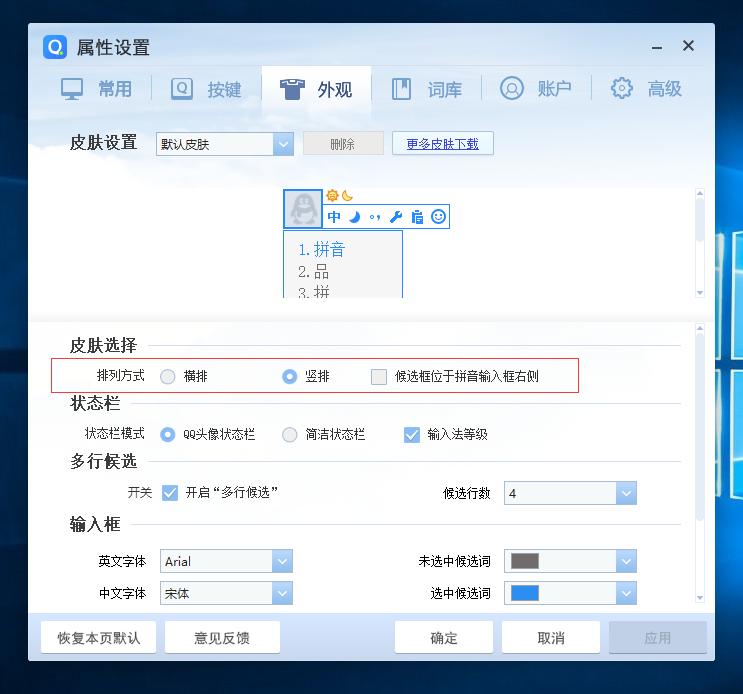Click candidate "1. 拼音" in preview
Viewport: 743px width, 694px height.
point(322,250)
